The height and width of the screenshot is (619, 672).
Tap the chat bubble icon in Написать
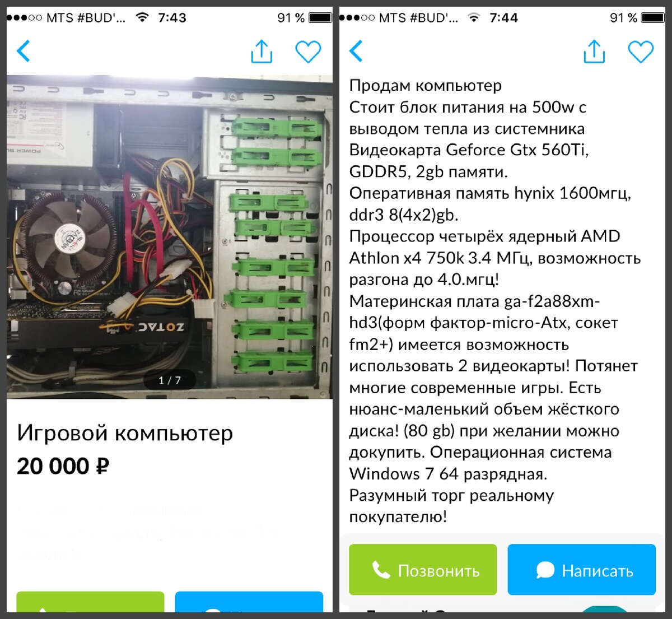(545, 570)
